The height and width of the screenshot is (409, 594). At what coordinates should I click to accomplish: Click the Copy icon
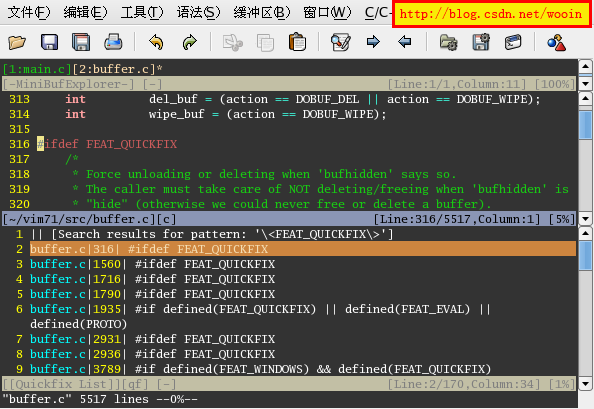click(x=265, y=42)
